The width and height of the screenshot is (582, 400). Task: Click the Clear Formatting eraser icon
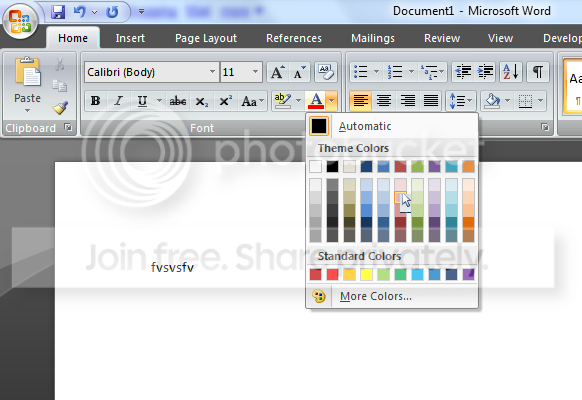(326, 72)
